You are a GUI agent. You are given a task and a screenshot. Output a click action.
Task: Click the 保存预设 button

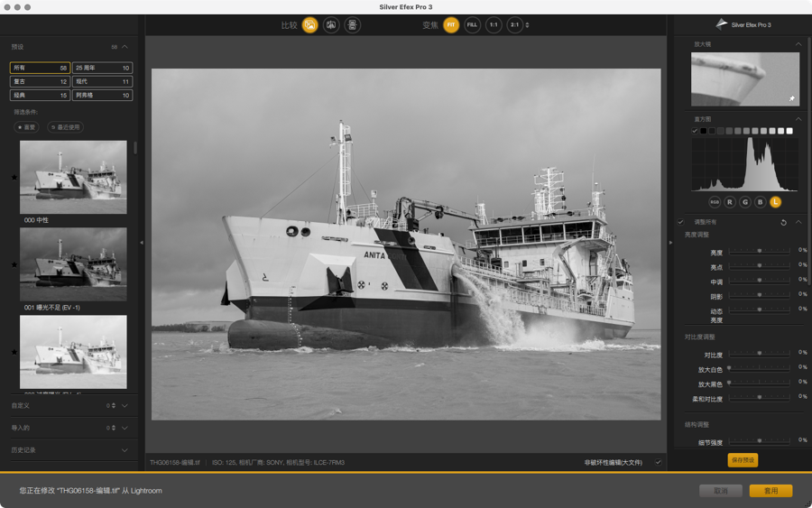(743, 460)
